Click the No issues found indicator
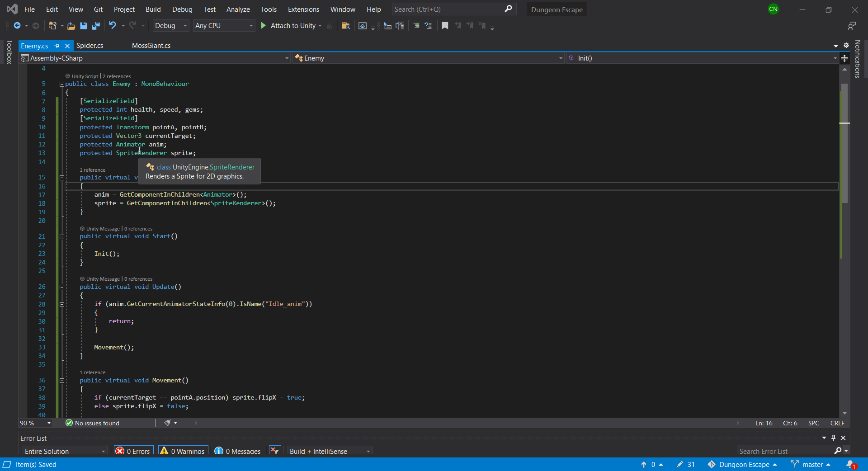 tap(93, 423)
